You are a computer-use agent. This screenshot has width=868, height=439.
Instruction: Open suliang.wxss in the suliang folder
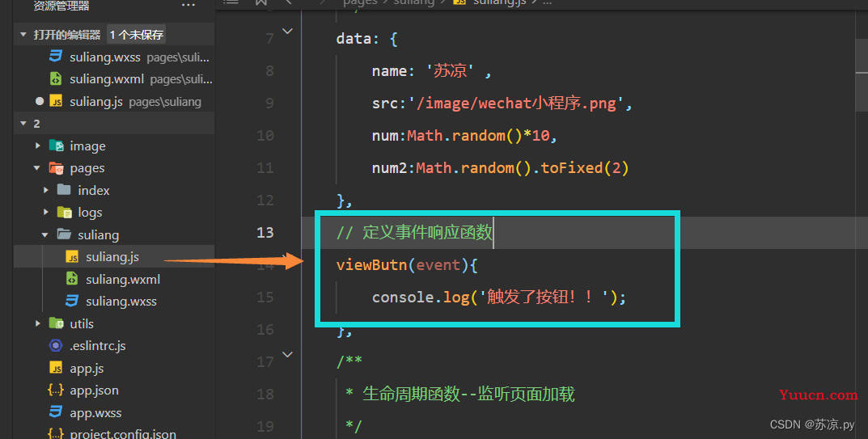point(121,301)
